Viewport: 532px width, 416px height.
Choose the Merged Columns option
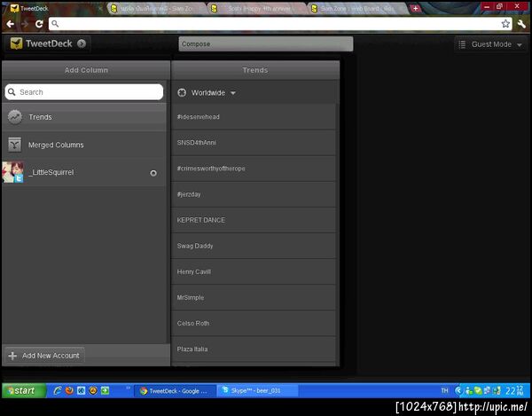(x=84, y=145)
